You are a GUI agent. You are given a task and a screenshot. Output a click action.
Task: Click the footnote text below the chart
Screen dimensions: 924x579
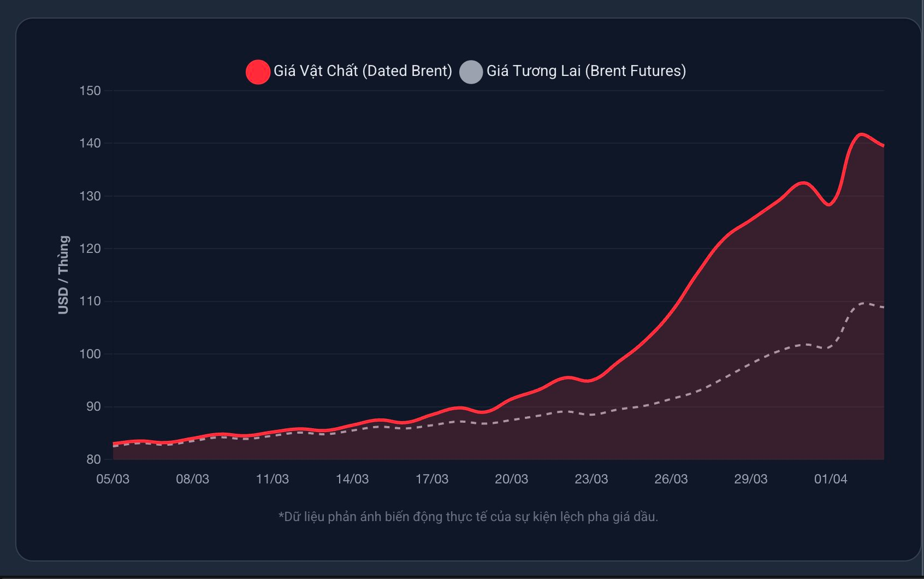pos(468,517)
